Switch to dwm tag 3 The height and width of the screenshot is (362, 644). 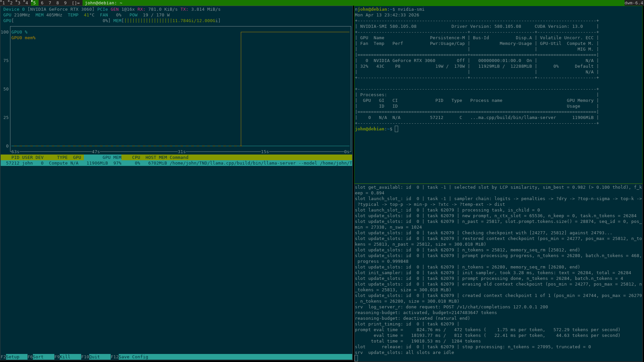[x=19, y=3]
